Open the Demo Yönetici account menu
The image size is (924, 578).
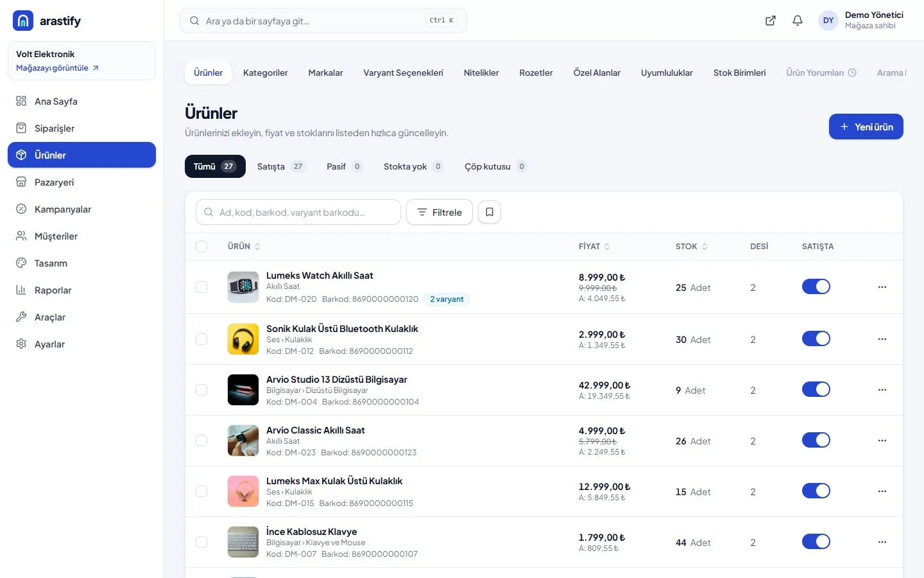861,21
